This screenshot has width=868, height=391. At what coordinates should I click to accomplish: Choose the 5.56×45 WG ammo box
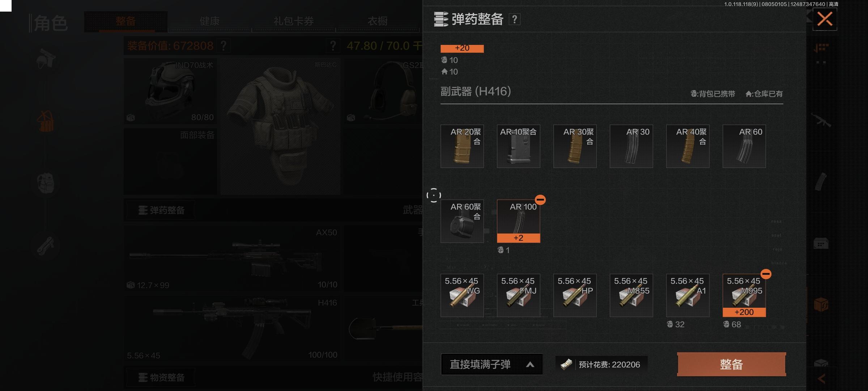tap(462, 295)
